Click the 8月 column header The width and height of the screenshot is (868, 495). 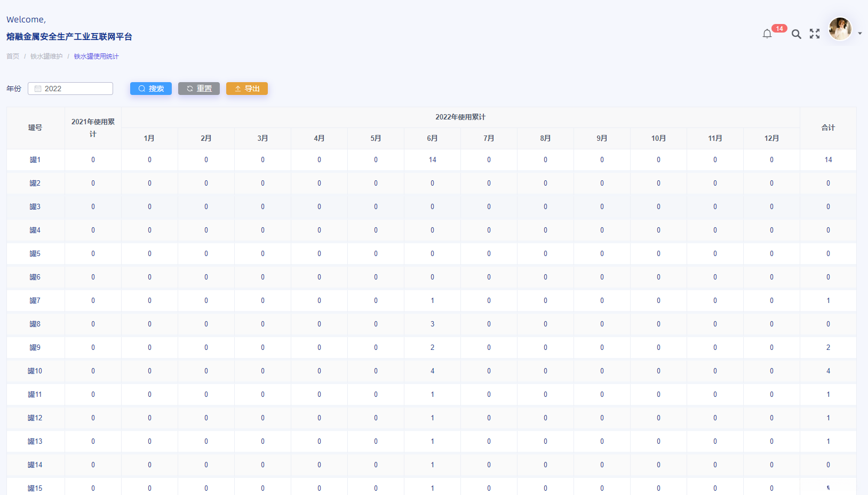click(545, 139)
